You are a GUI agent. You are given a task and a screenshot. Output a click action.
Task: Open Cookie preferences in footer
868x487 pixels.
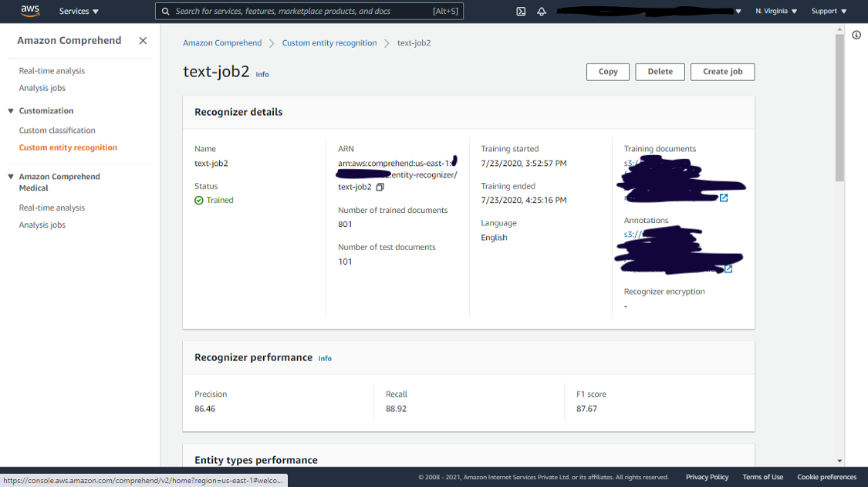[826, 477]
